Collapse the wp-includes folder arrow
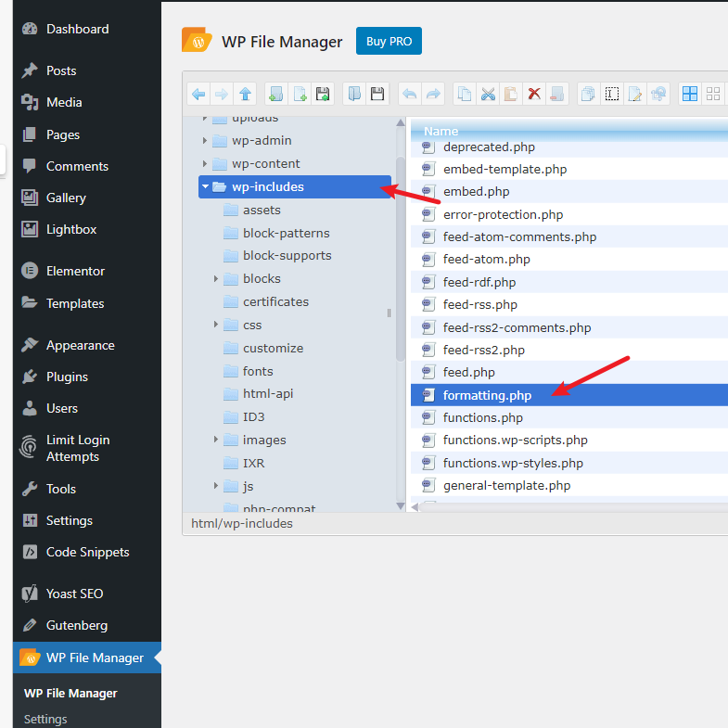Screen dimensions: 728x728 [x=205, y=186]
